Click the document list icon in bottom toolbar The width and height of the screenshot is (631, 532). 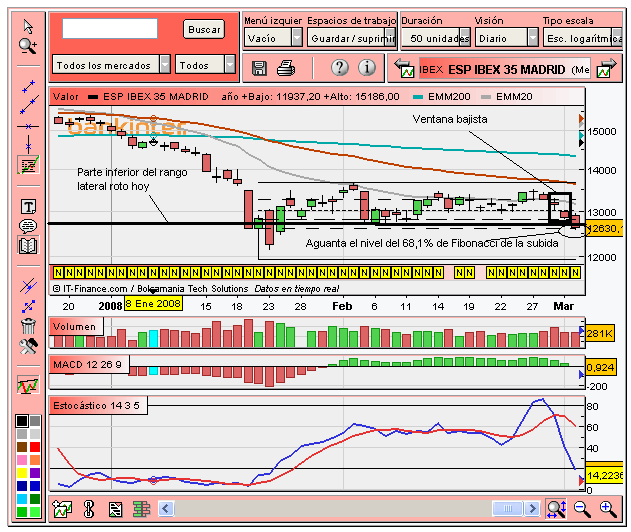(116, 509)
